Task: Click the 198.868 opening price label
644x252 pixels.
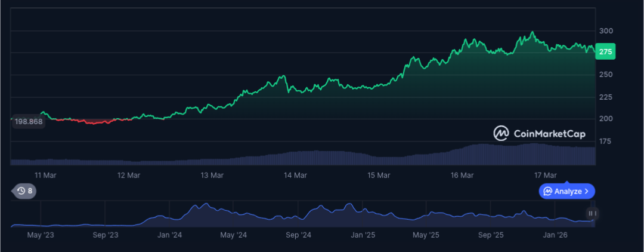Action: coord(29,122)
